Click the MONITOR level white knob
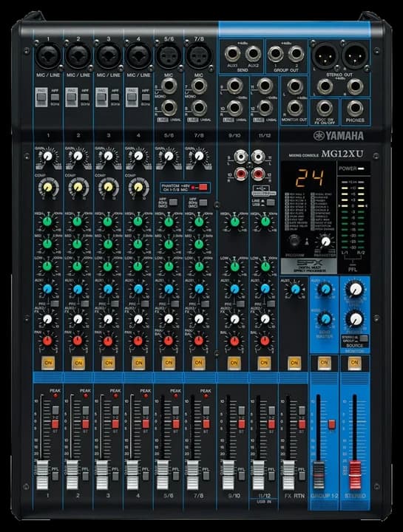Image resolution: width=403 pixels, height=532 pixels. [356, 289]
